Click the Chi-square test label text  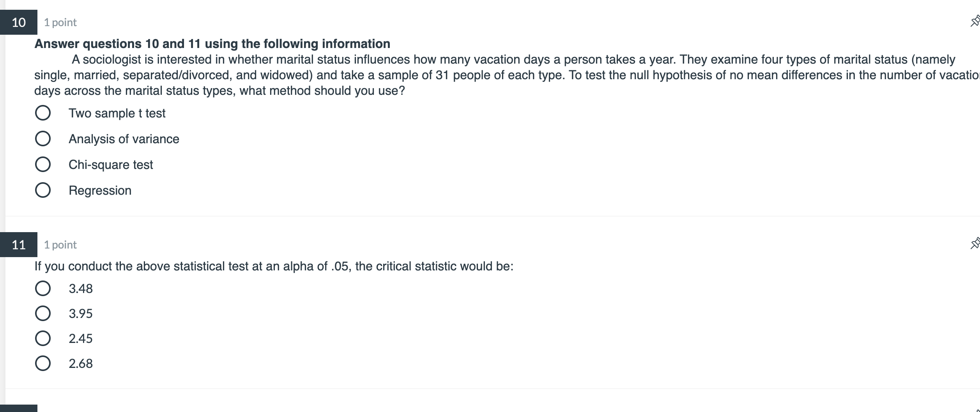coord(111,165)
